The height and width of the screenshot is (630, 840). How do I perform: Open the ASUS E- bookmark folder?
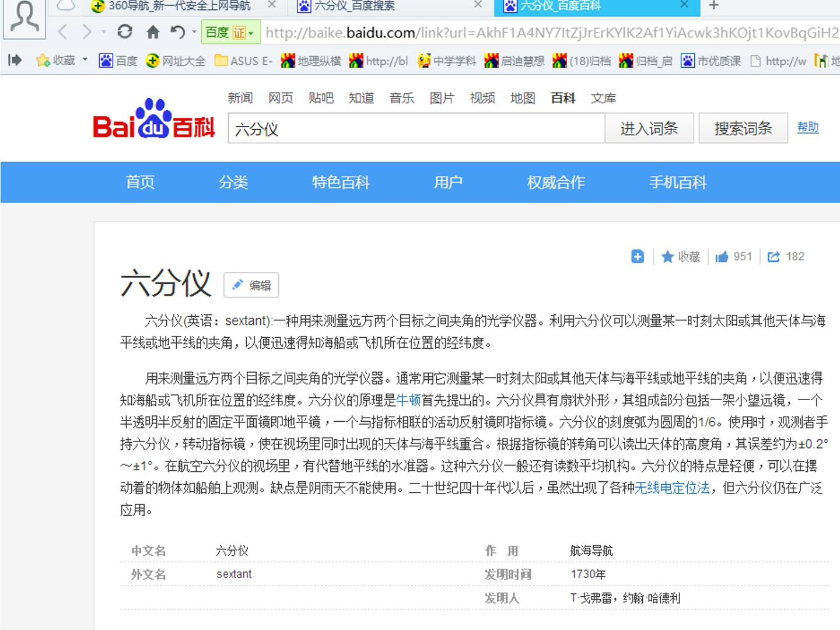(244, 61)
